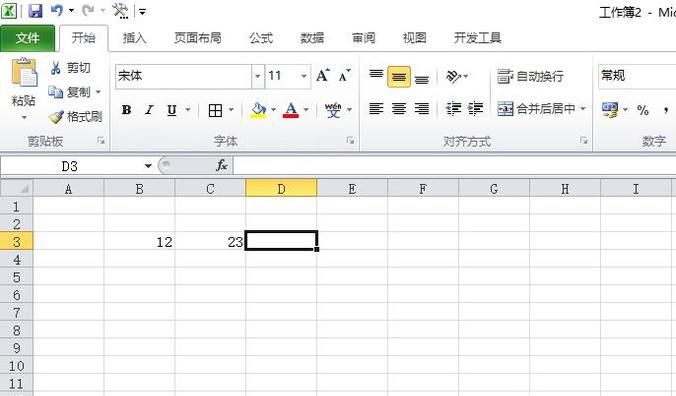
Task: Select cell B3 containing 12
Action: pyautogui.click(x=140, y=241)
